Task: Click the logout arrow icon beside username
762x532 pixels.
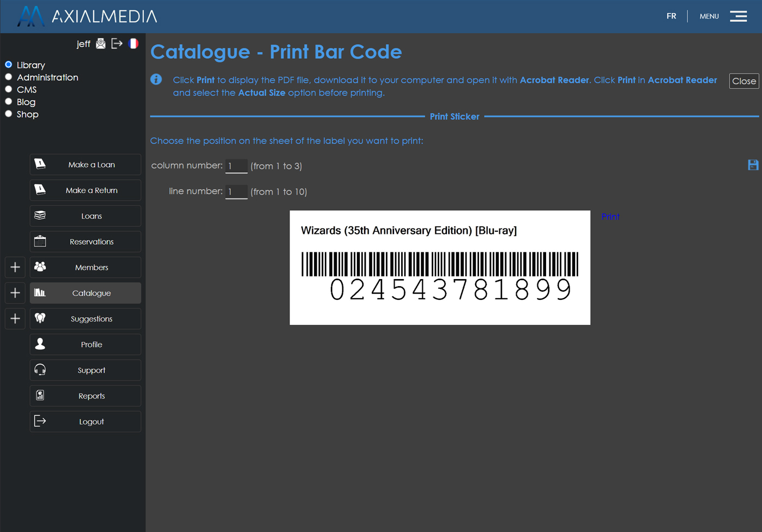Action: pos(117,44)
